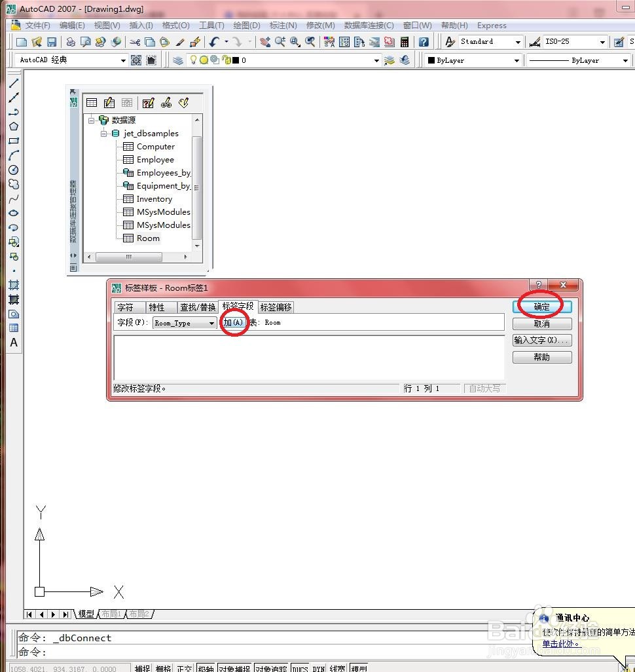Click the Help question mark toolbar icon
Viewport: 635px width, 672px height.
click(424, 42)
